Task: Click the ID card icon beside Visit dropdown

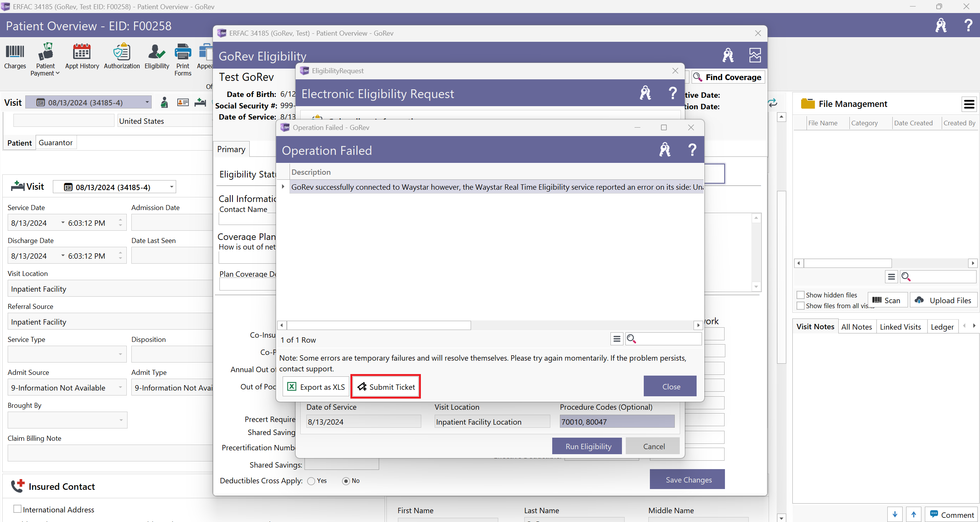Action: click(183, 102)
